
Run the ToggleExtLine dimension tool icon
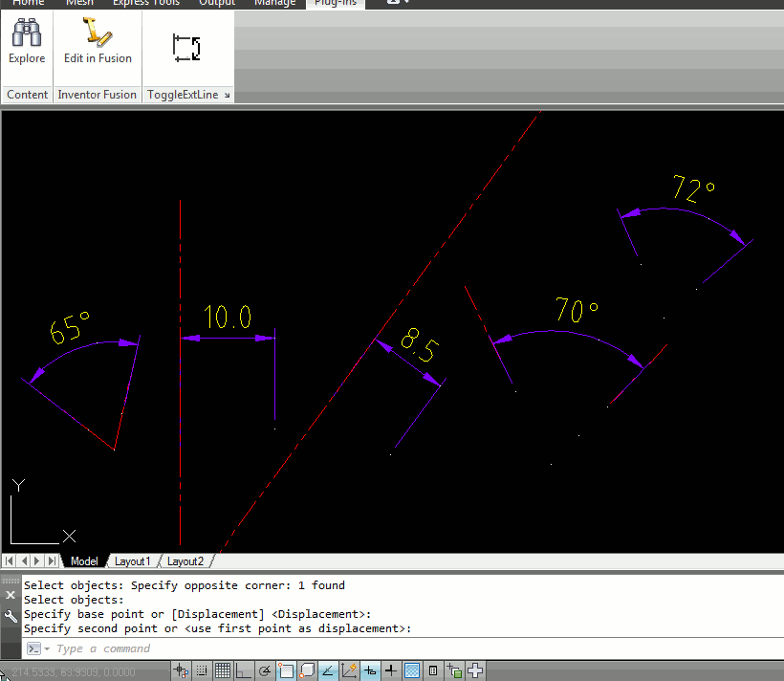(x=186, y=48)
